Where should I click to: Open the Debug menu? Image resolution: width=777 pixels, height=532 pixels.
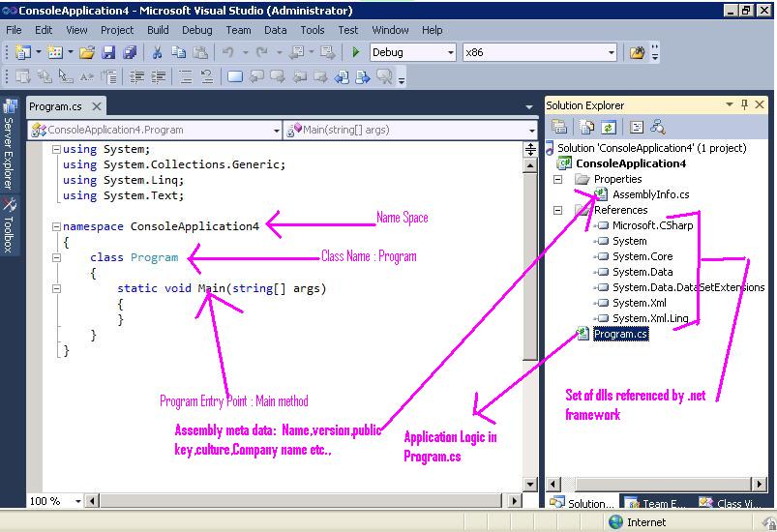point(196,30)
